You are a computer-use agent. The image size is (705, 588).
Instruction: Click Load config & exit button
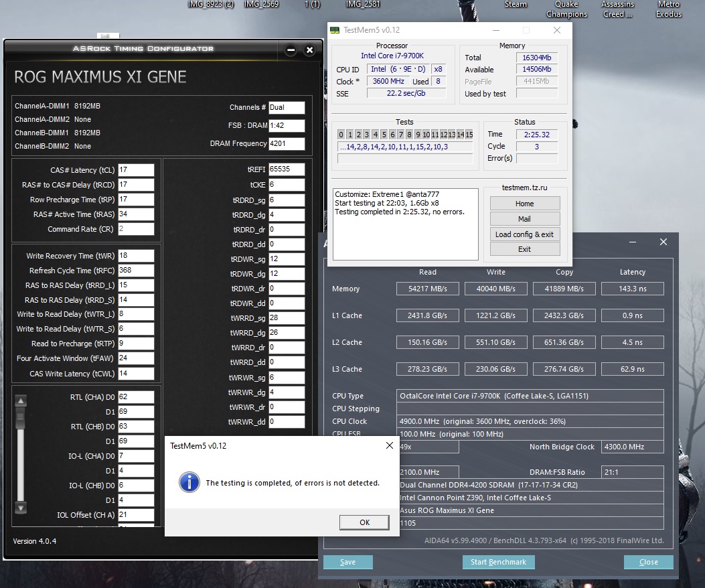point(525,234)
